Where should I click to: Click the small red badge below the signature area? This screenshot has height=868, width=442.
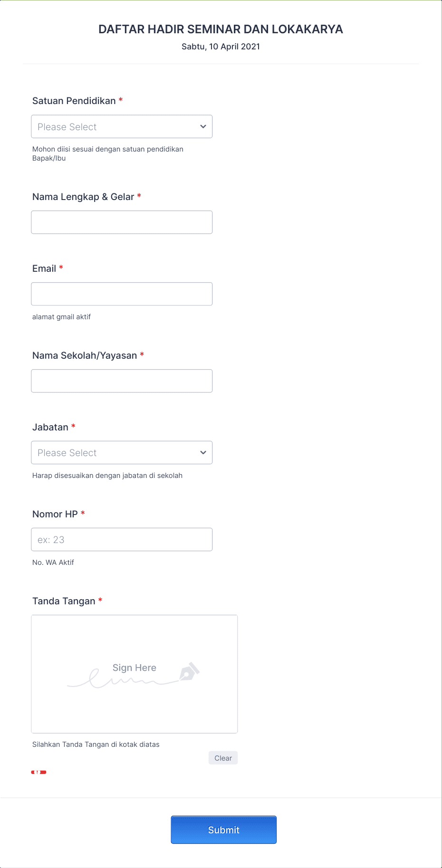[x=38, y=772]
